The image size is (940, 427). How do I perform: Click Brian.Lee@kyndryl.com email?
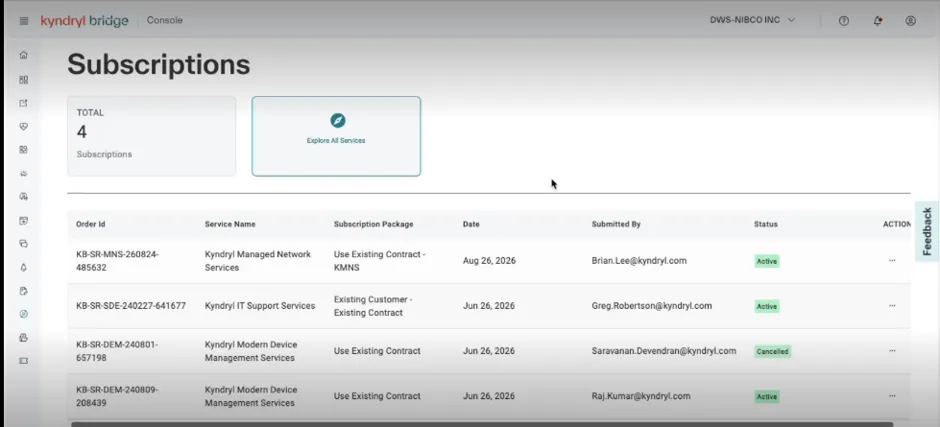(639, 261)
